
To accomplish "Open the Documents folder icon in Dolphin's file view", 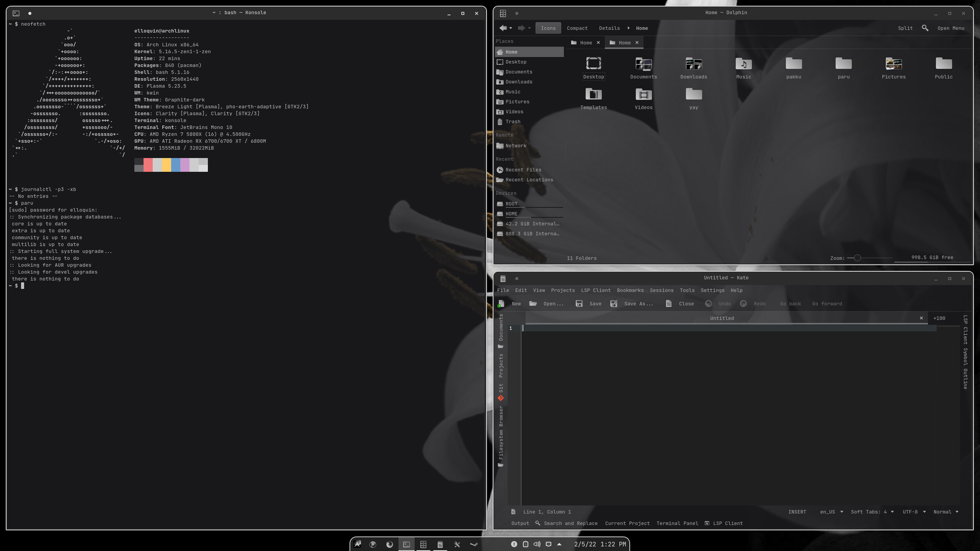I will point(644,64).
